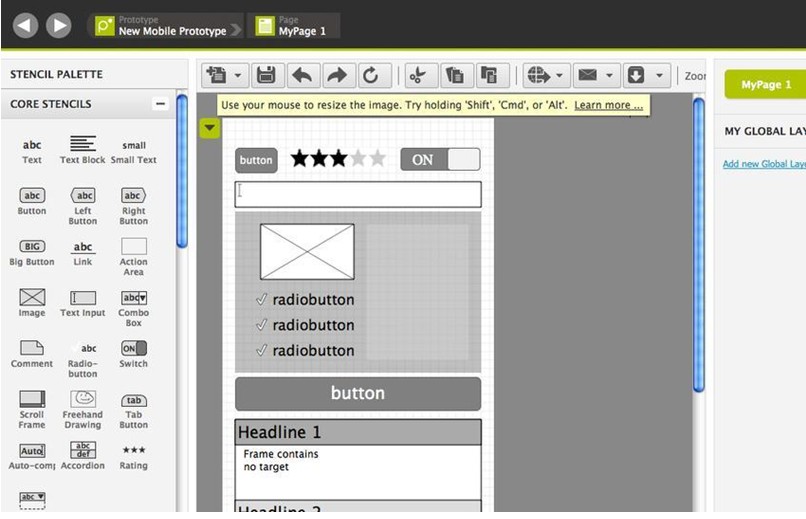Click the Redo arrow in toolbar
This screenshot has height=519, width=806.
336,75
